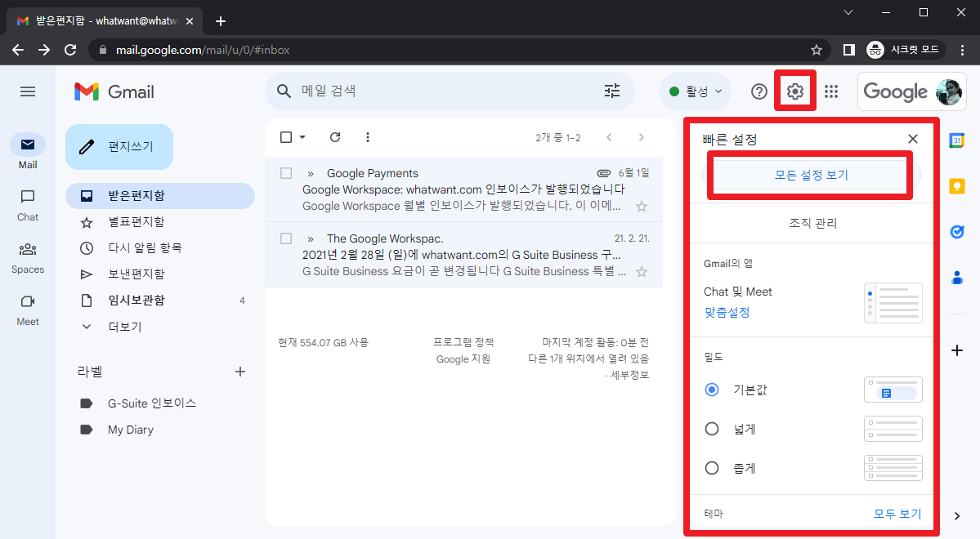Viewport: 980px width, 539px height.
Task: Click the 조직 관리 button
Action: (812, 223)
